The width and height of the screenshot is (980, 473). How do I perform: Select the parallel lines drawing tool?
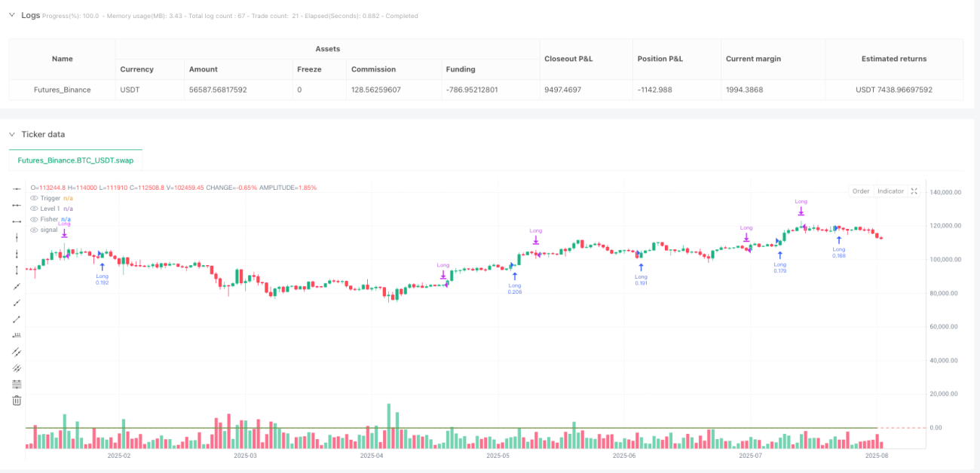pyautogui.click(x=17, y=352)
